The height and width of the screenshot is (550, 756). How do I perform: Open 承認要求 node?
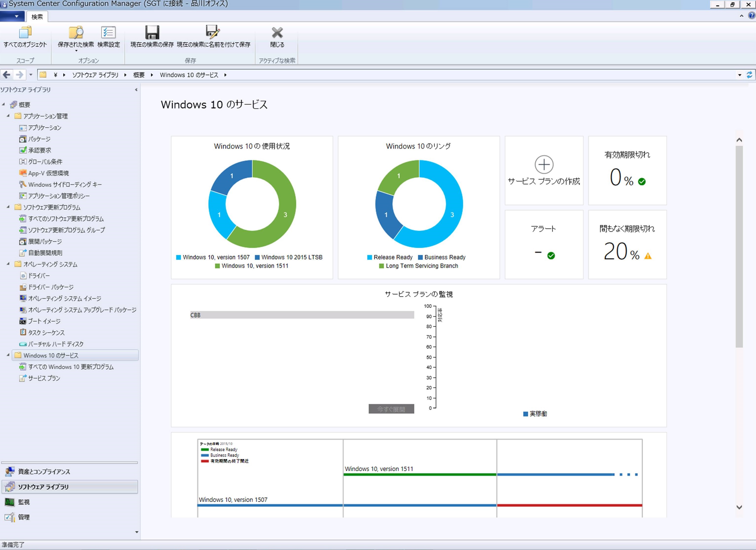click(35, 150)
